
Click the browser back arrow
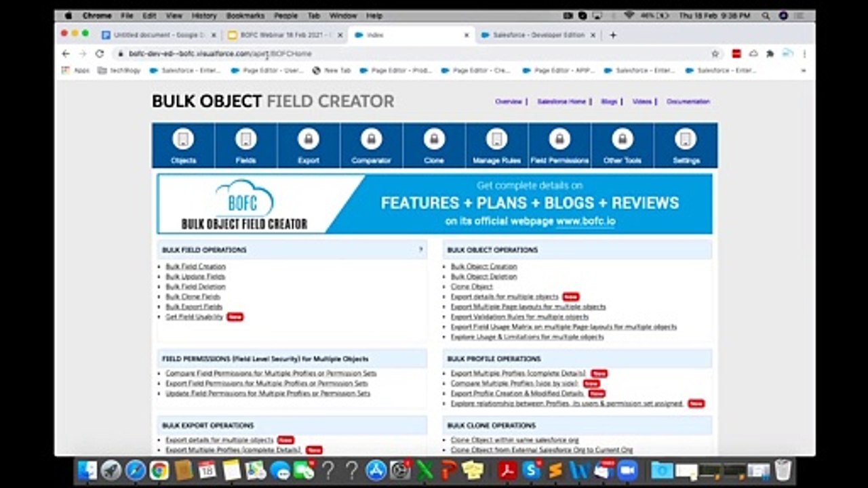(x=66, y=54)
